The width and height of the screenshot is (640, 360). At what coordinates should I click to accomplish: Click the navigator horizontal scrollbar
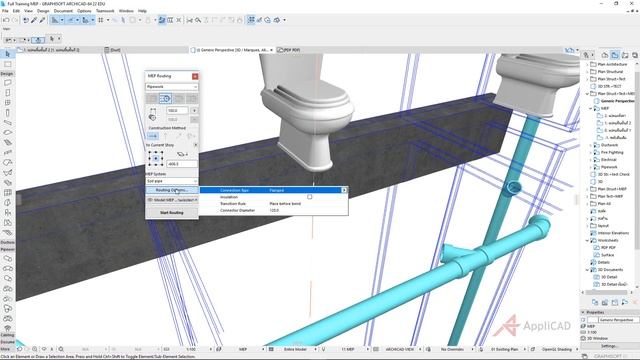(x=607, y=292)
